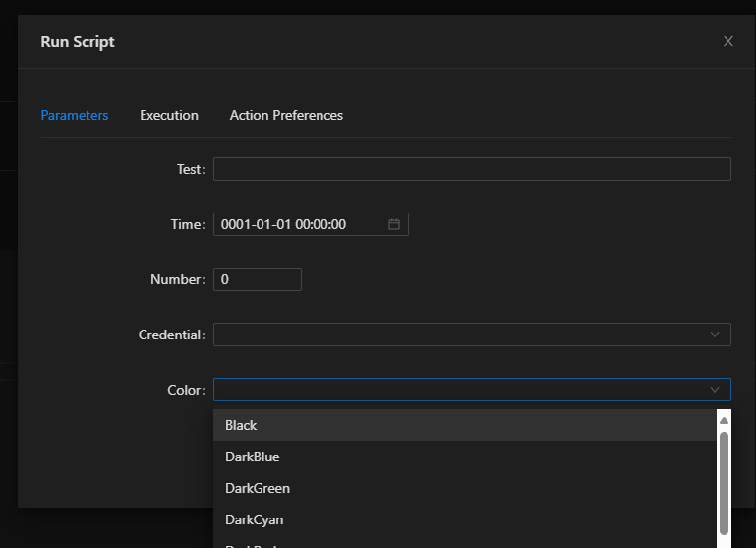The height and width of the screenshot is (548, 756).
Task: Select Black from the color list
Action: [241, 425]
